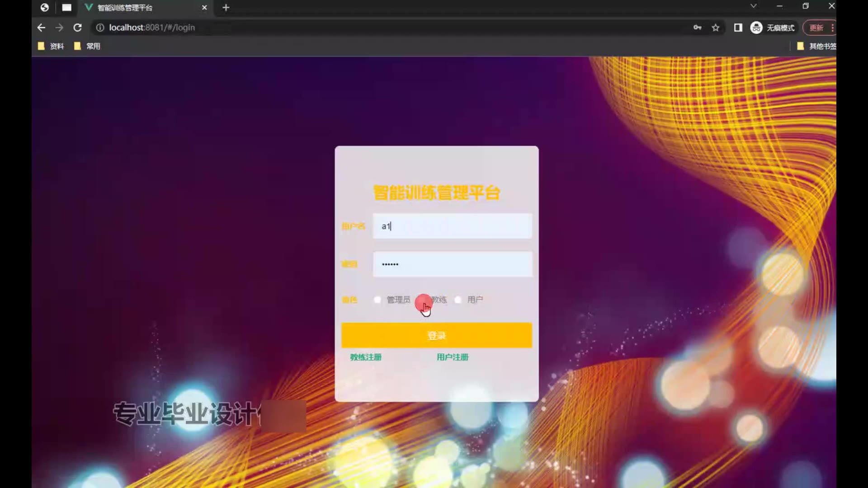Reload the login page

pos(77,28)
